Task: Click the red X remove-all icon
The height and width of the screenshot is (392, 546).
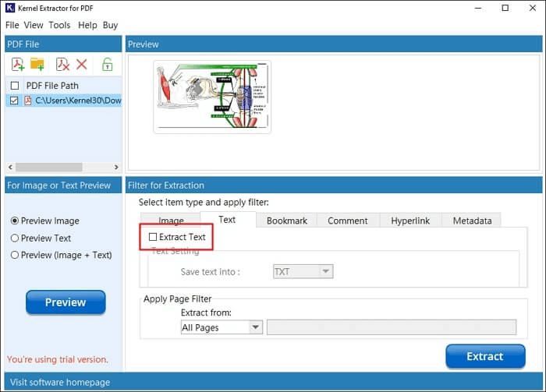Action: coord(82,65)
